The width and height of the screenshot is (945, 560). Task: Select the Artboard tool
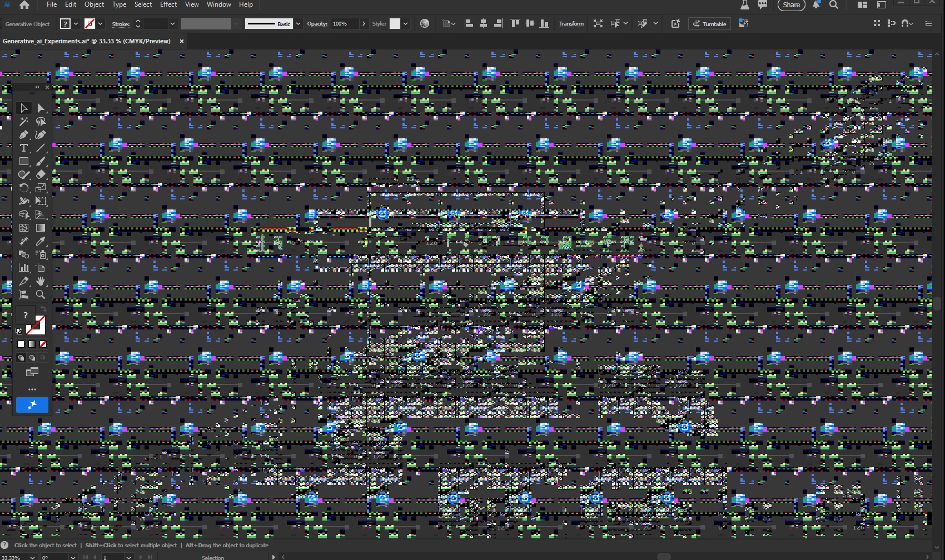point(41,268)
